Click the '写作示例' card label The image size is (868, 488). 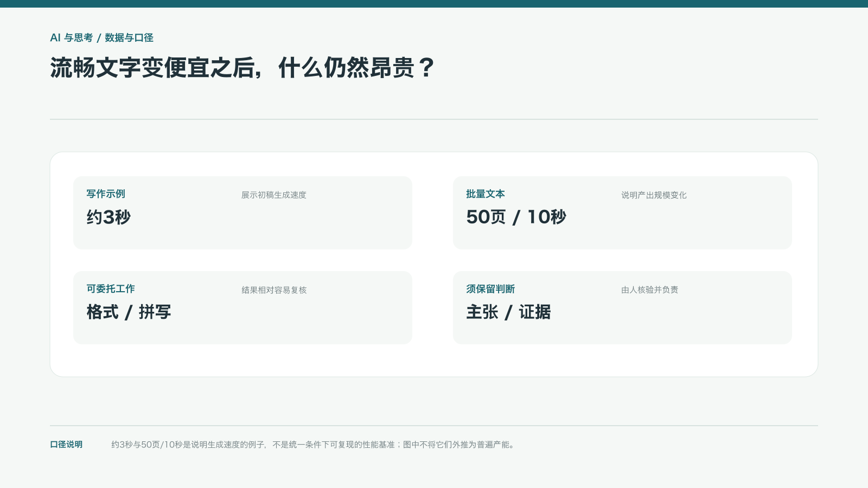click(106, 194)
